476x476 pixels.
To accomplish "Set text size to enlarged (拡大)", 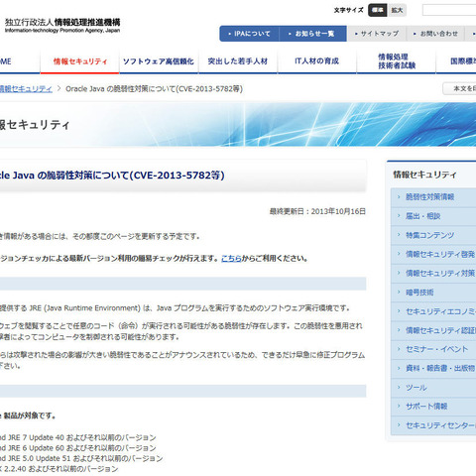I will (397, 10).
